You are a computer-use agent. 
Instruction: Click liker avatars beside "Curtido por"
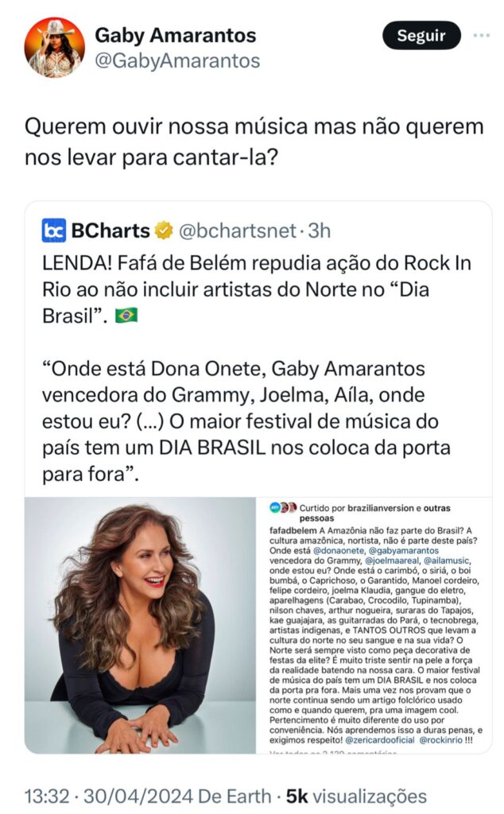[281, 506]
